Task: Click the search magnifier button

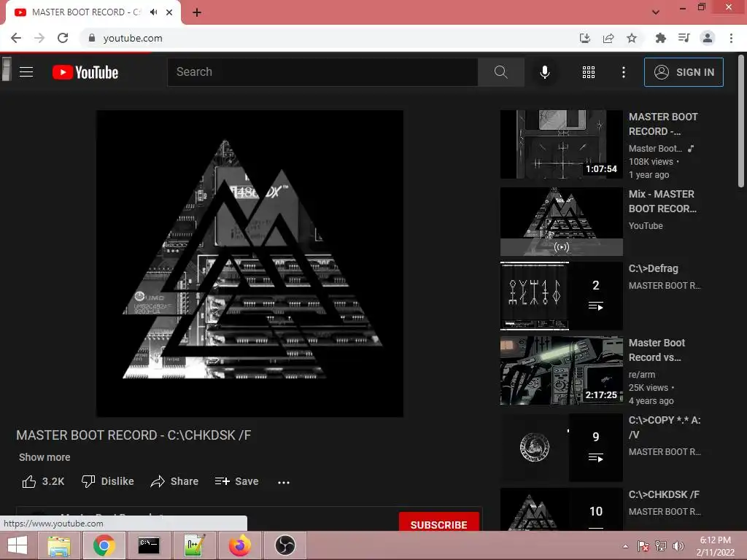Action: click(x=500, y=72)
